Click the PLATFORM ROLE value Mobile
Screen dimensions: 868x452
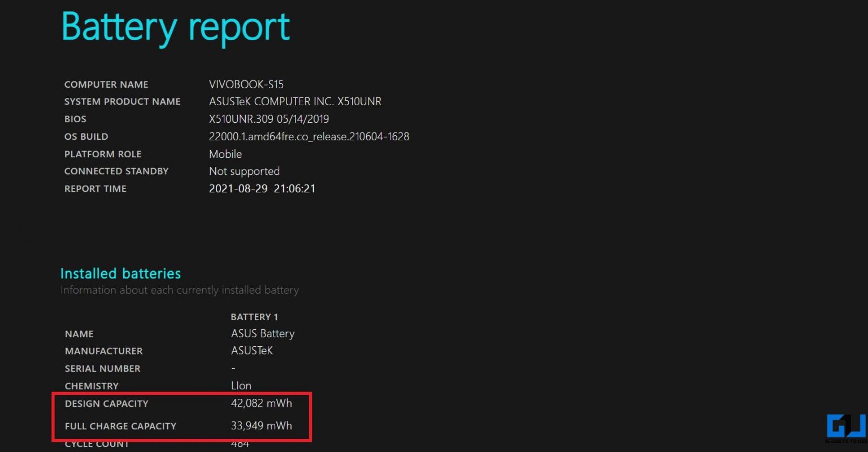tap(225, 154)
